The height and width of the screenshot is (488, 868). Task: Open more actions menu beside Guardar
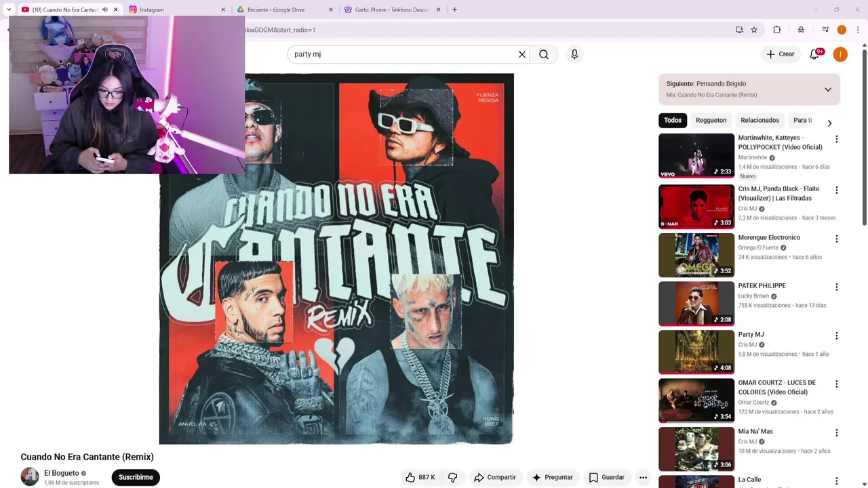pos(643,477)
